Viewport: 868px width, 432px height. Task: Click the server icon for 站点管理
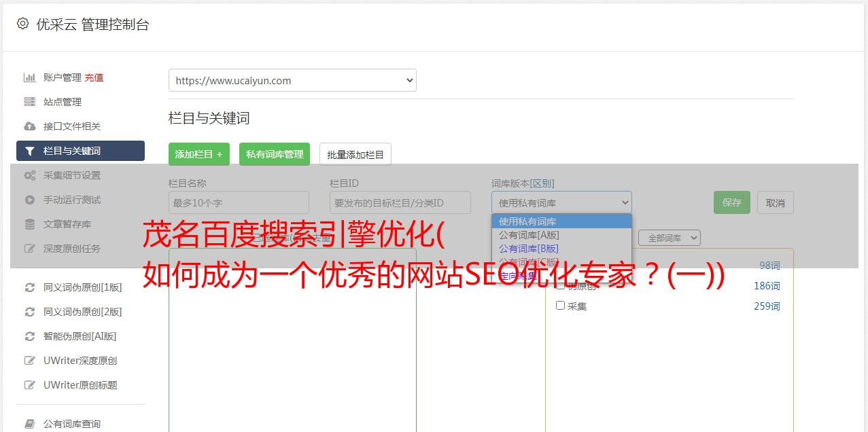[30, 102]
